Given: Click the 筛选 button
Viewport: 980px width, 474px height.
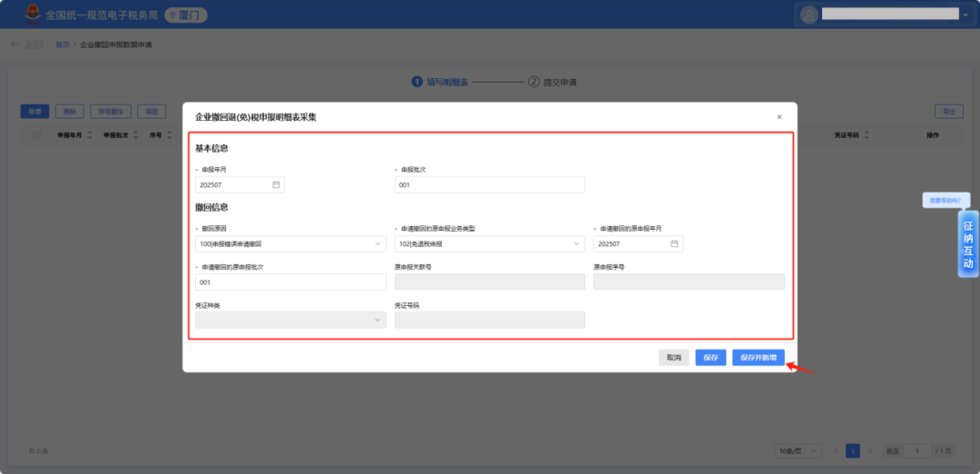Looking at the screenshot, I should pos(152,112).
